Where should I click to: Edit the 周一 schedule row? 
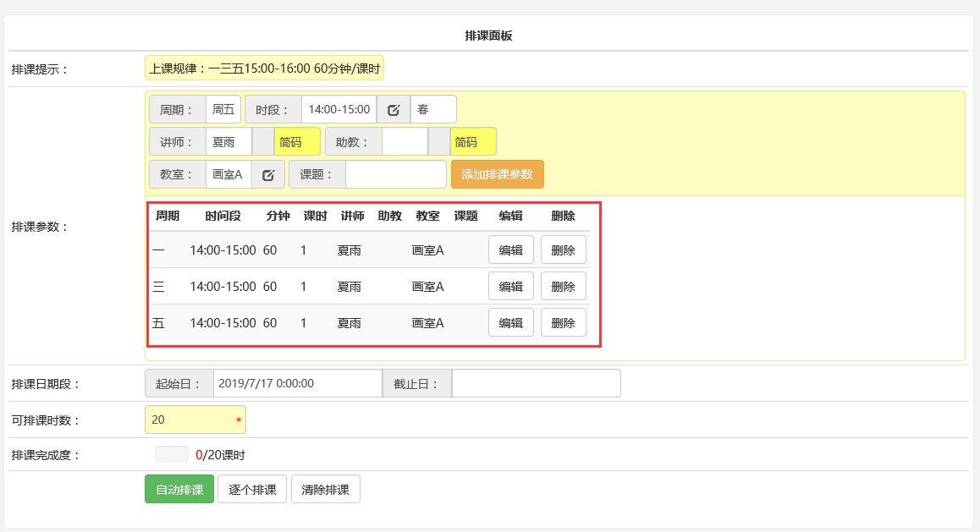(511, 250)
